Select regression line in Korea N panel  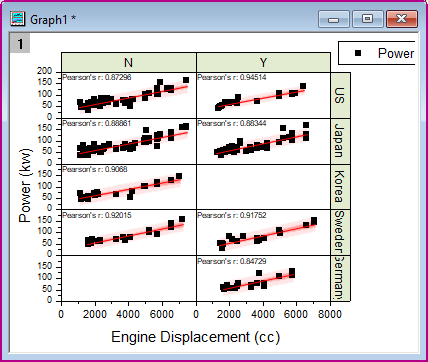coord(130,189)
